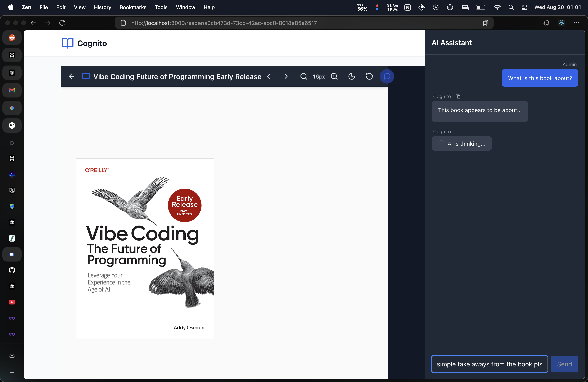Go back to the previous chapter chevron
This screenshot has height=382, width=588.
tap(269, 77)
